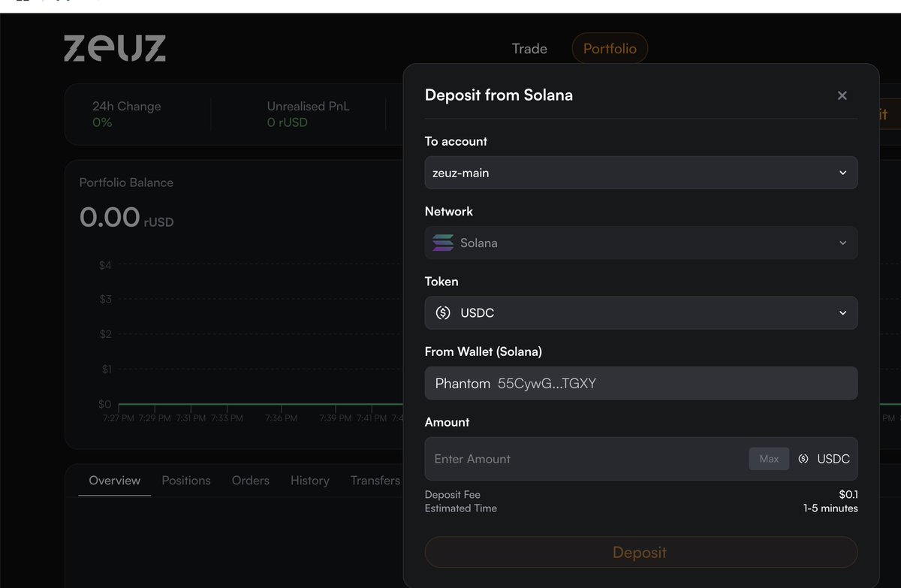The height and width of the screenshot is (588, 901).
Task: Click the Deposit button
Action: click(641, 552)
